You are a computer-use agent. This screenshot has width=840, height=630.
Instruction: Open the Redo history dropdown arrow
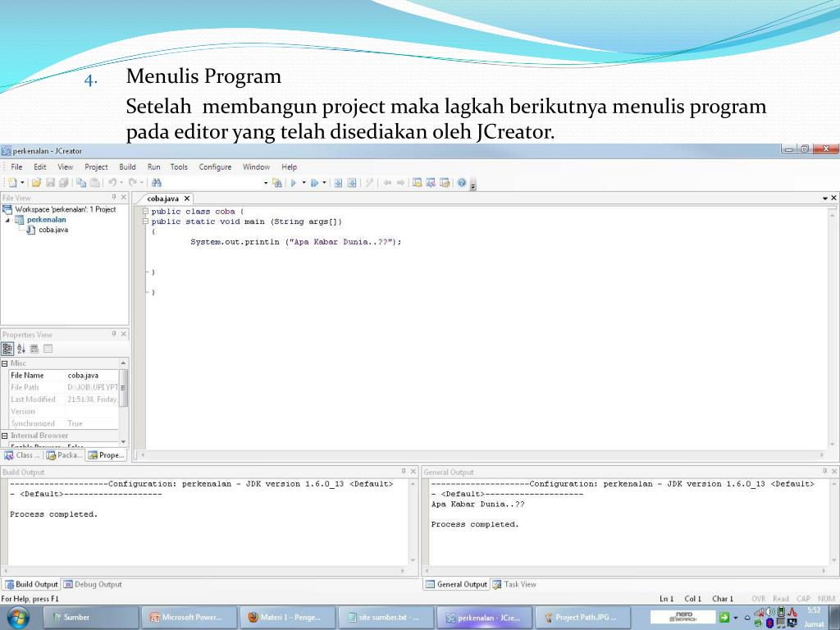pos(142,183)
